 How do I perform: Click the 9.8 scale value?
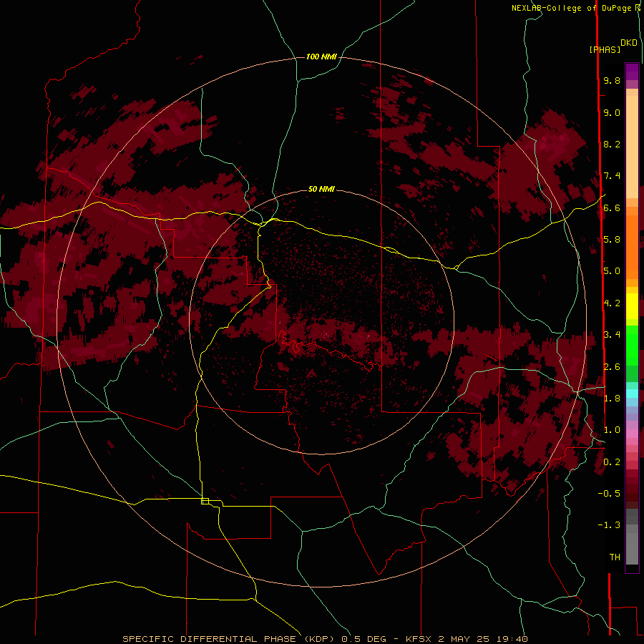point(612,80)
